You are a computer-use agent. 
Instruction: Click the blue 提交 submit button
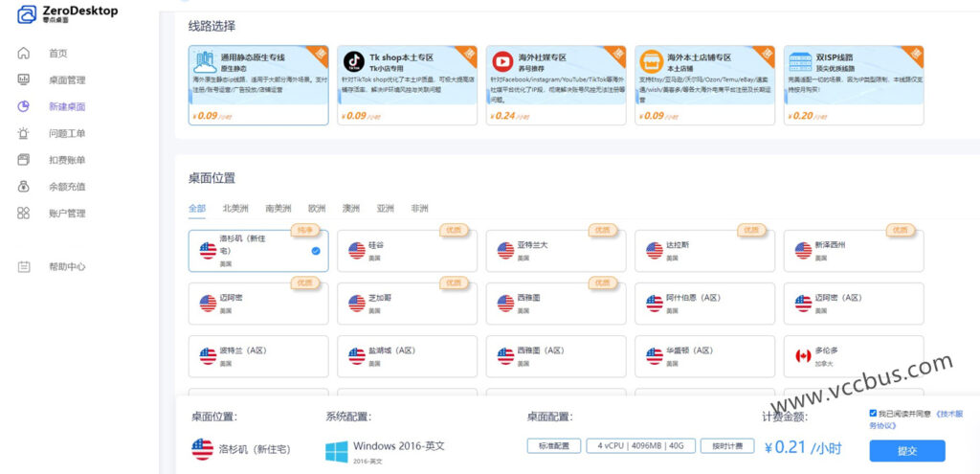click(x=906, y=450)
